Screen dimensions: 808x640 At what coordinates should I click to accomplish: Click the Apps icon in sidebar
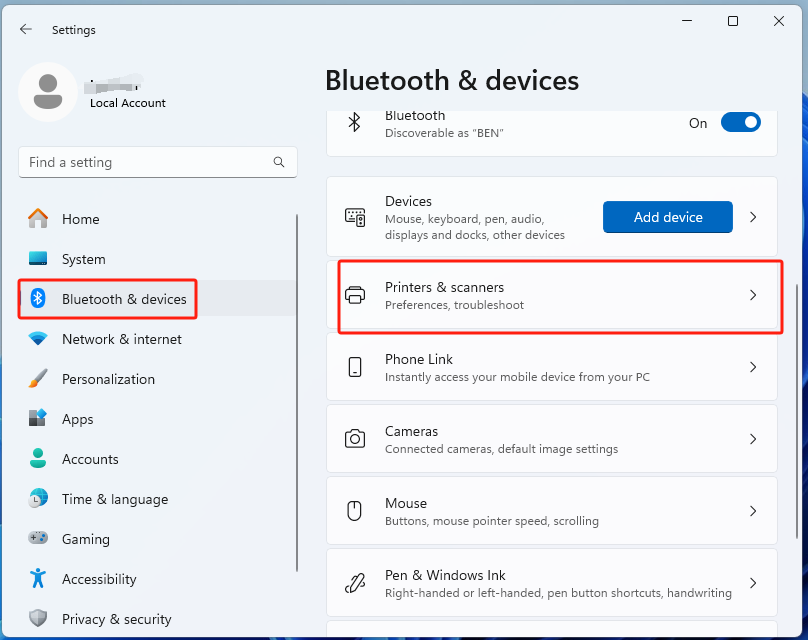(38, 418)
